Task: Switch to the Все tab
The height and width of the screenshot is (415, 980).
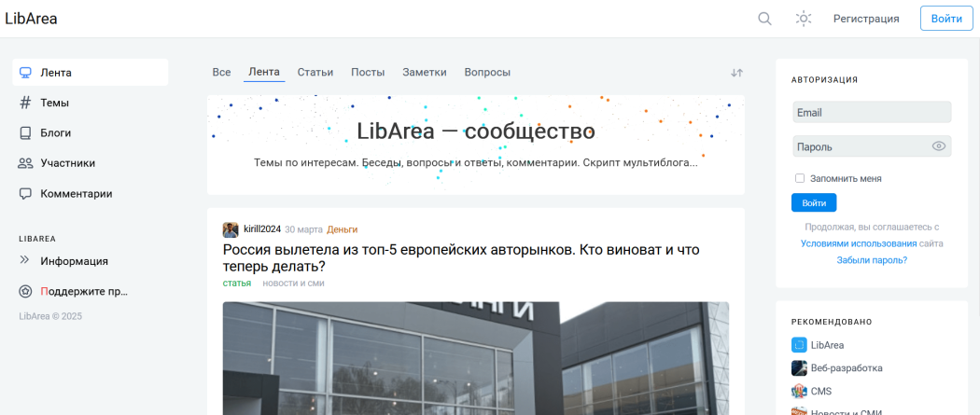Action: click(x=221, y=73)
